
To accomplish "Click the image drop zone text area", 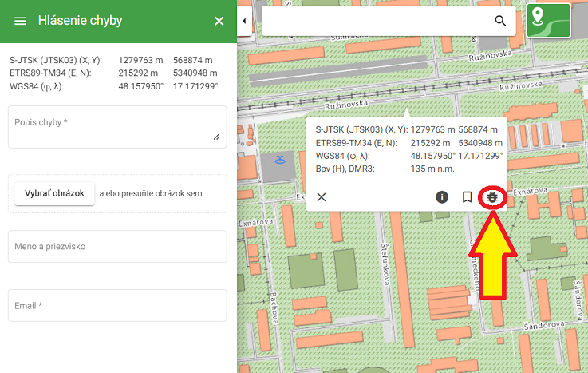I will [151, 193].
